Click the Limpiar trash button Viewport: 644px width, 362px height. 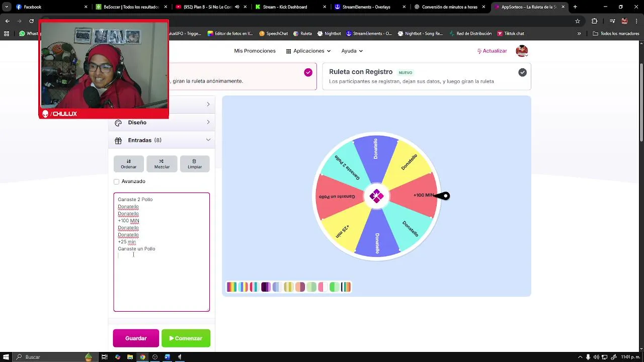pos(195,164)
